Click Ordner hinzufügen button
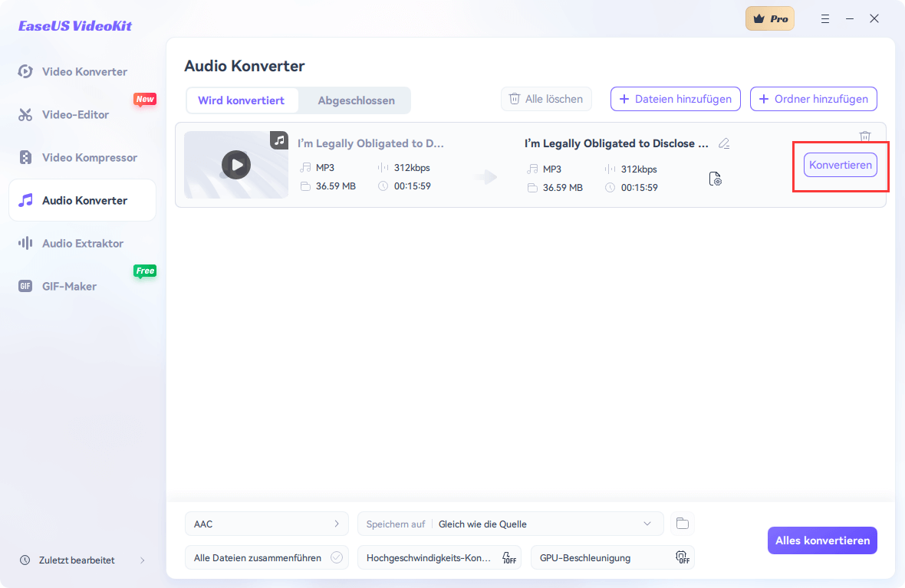 813,99
